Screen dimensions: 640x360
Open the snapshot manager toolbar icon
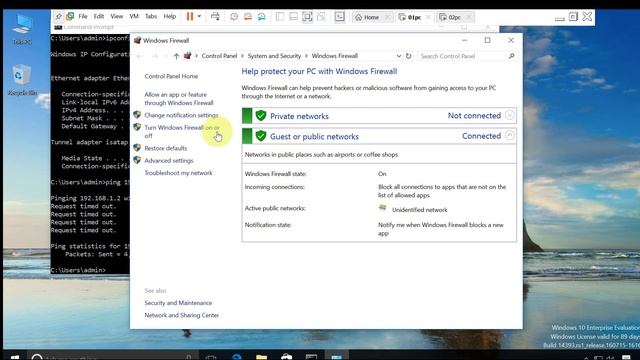[x=262, y=17]
